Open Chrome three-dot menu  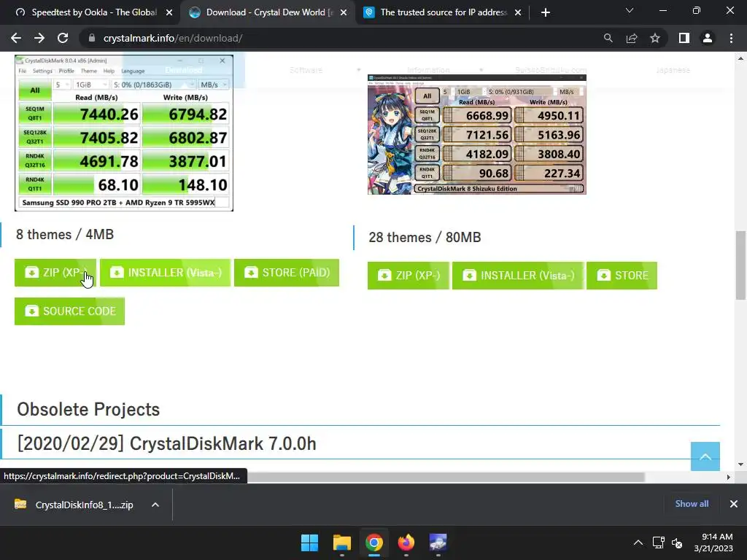click(731, 38)
